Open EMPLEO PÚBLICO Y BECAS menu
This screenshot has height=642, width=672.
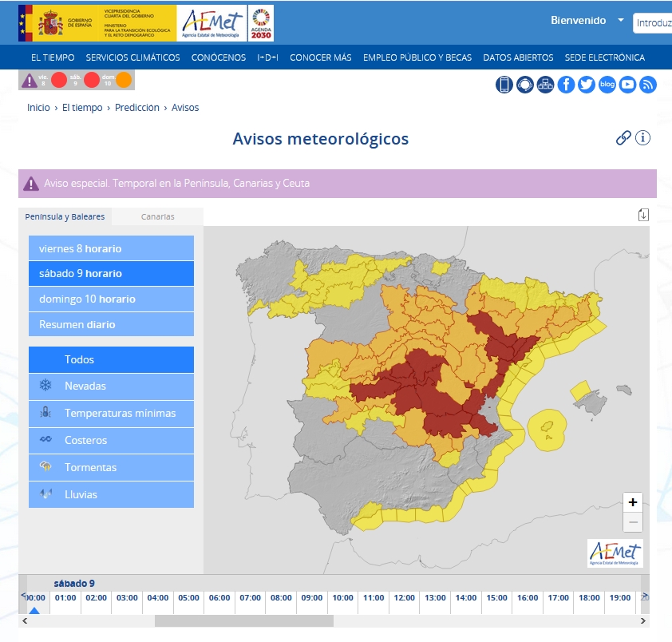tap(417, 57)
